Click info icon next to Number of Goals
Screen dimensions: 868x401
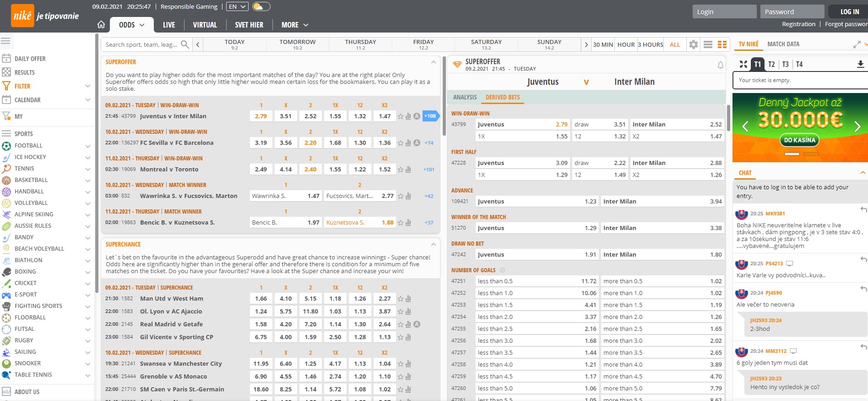502,270
